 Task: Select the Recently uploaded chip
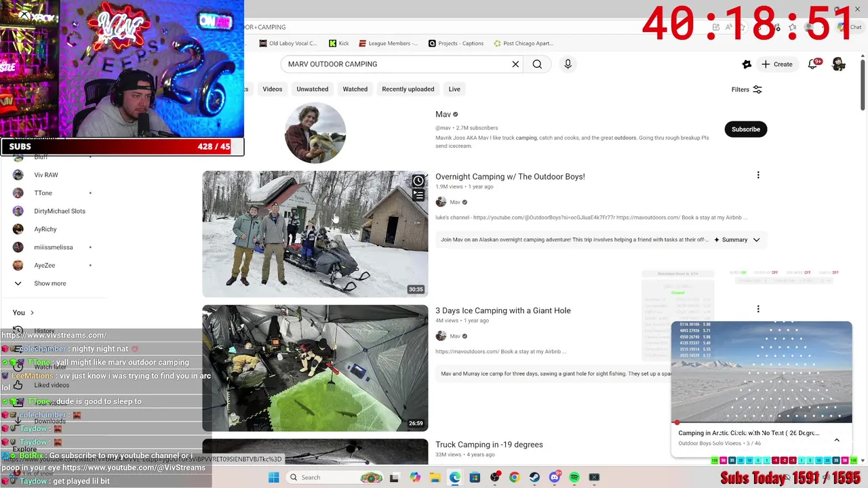(x=408, y=89)
